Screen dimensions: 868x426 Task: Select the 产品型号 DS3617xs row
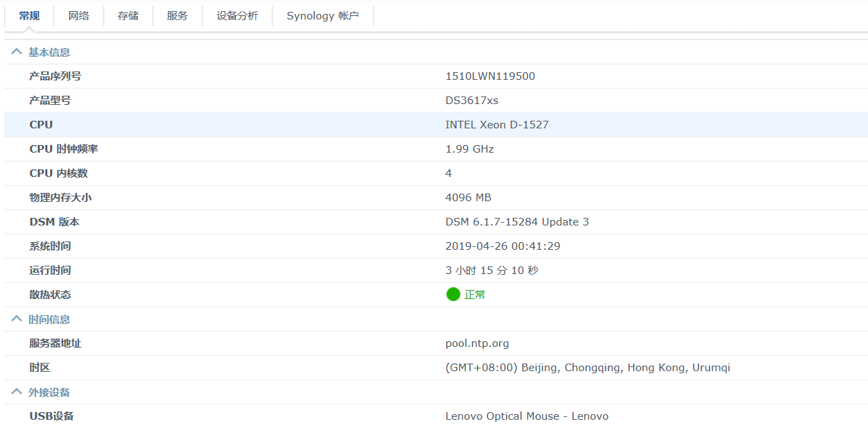tap(277, 100)
